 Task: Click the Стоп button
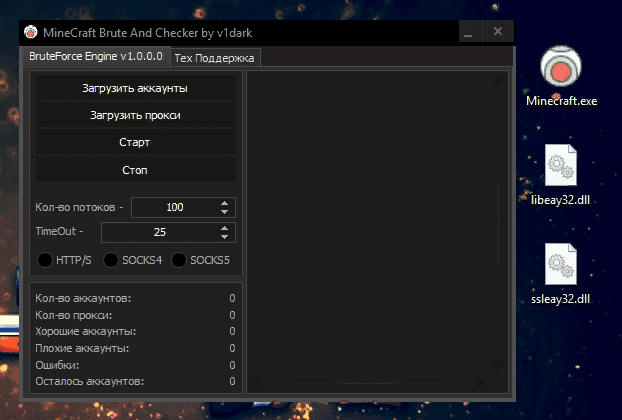coord(136,170)
